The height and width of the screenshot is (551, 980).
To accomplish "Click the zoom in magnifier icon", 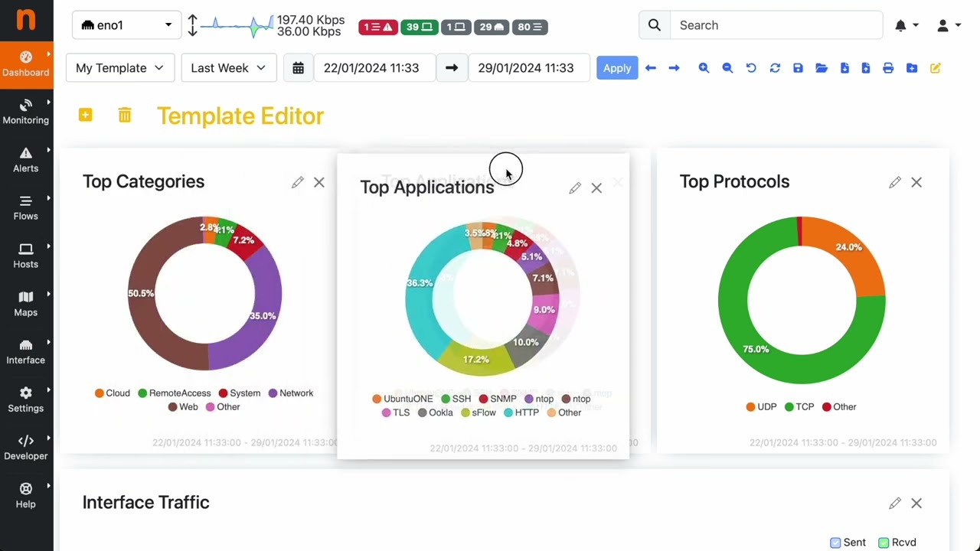I will pos(704,68).
